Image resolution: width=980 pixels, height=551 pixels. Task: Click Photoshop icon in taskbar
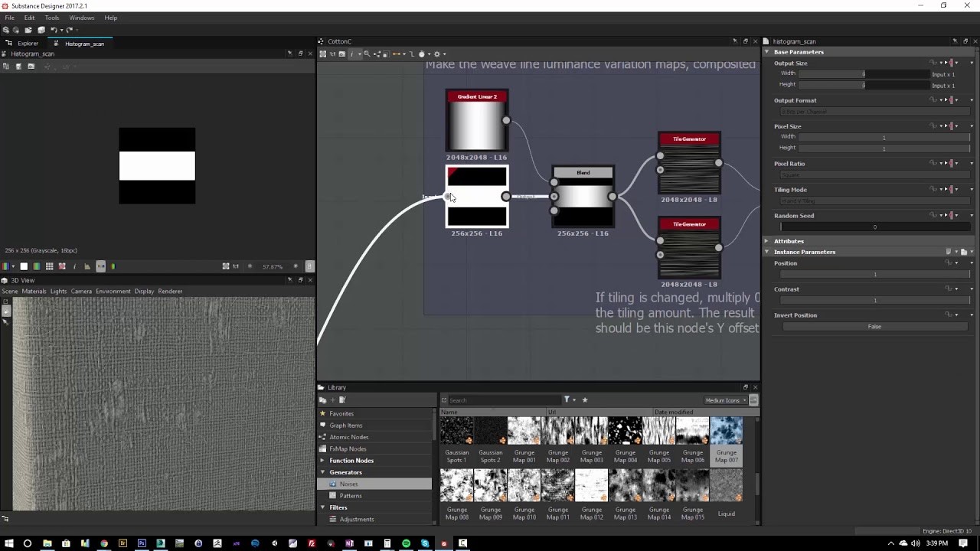coord(142,543)
